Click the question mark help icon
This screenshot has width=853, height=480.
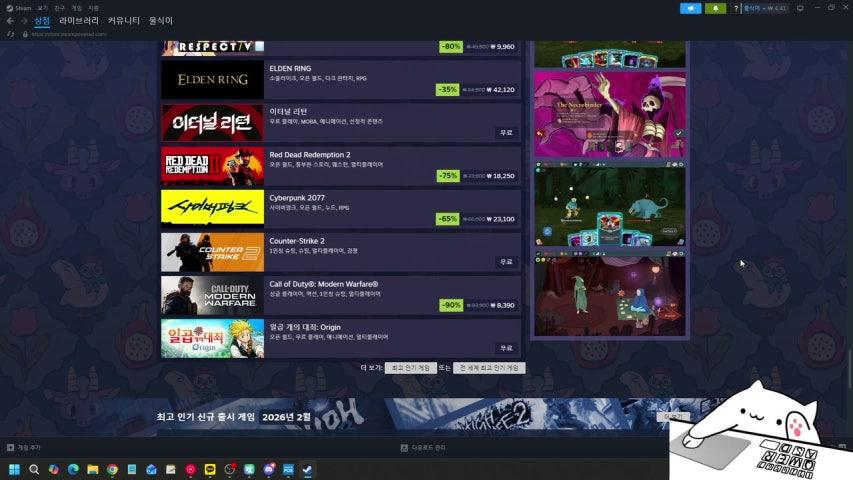736,8
